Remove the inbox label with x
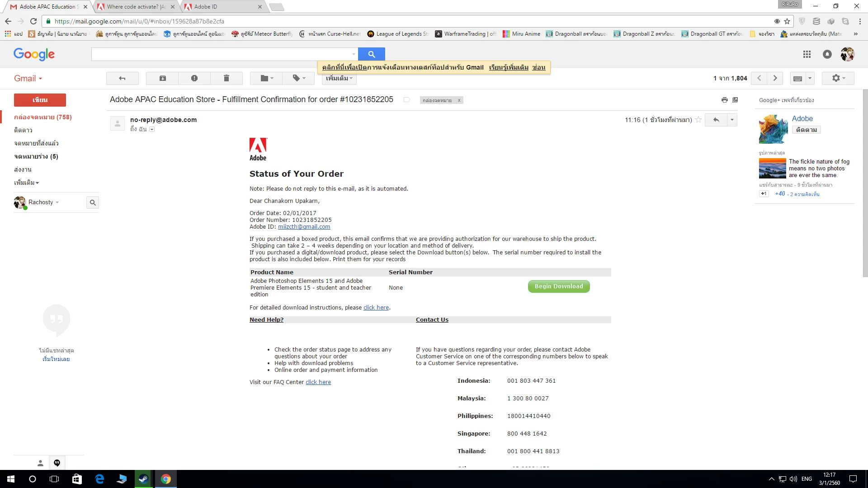 pos(459,100)
